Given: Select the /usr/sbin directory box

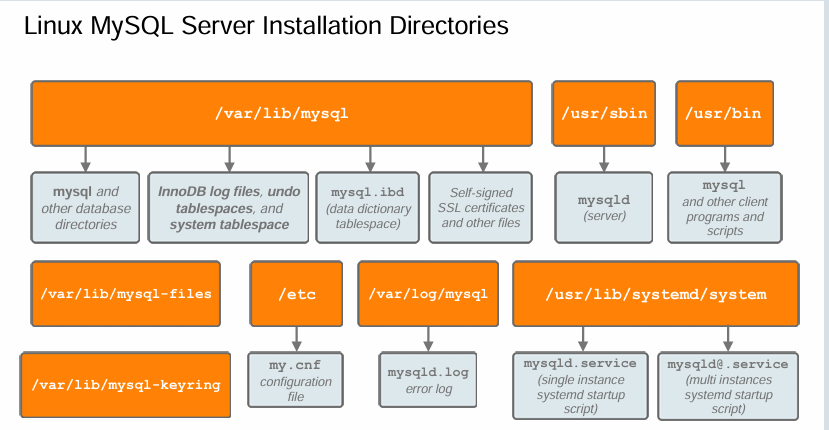Looking at the screenshot, I should (603, 113).
